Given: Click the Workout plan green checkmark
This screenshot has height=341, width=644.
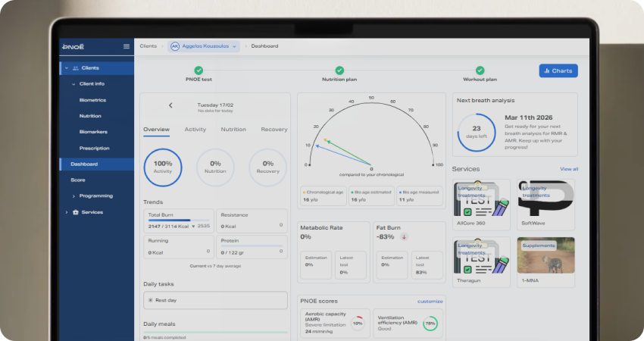Looking at the screenshot, I should [x=480, y=70].
